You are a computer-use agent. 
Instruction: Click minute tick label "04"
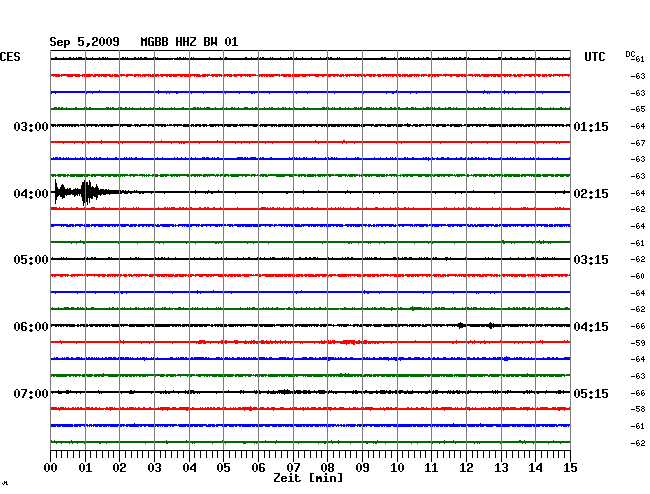(x=189, y=468)
